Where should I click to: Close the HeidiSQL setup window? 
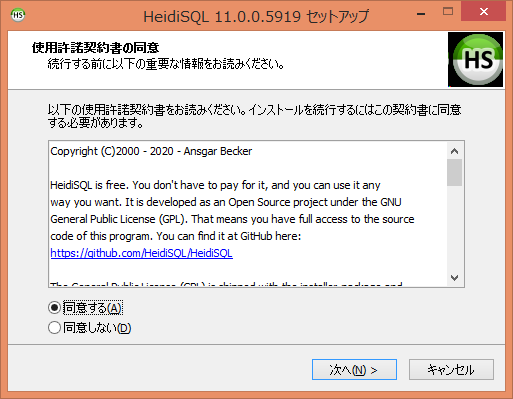(x=483, y=11)
